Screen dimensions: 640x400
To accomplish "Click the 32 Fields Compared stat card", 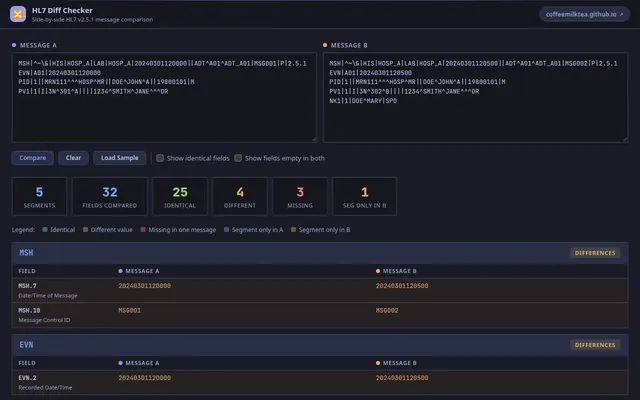I will [x=110, y=196].
